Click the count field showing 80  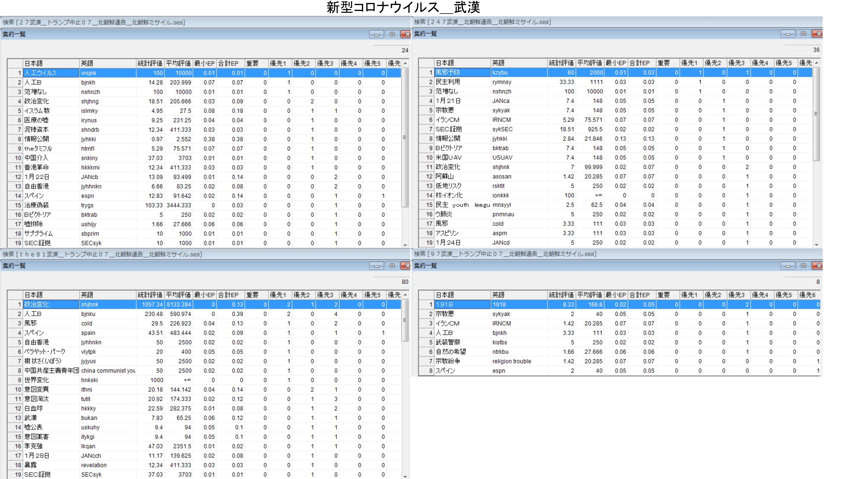392,282
